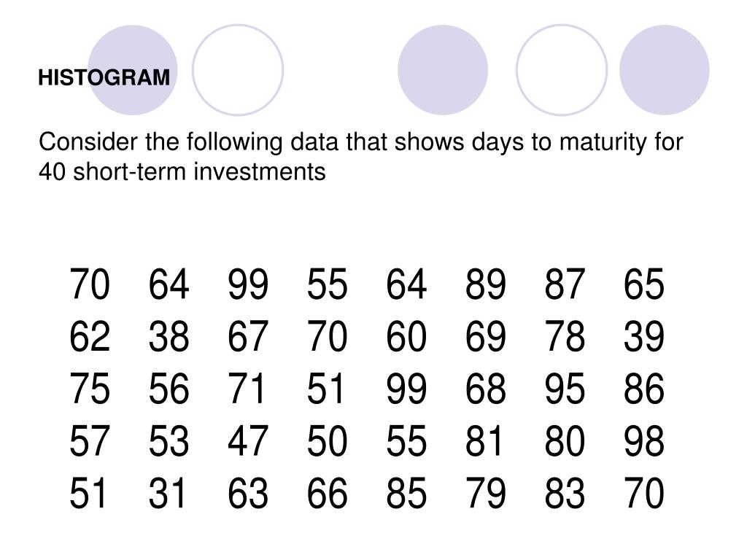
Task: Click the number 47 in fourth row
Action: [x=248, y=441]
